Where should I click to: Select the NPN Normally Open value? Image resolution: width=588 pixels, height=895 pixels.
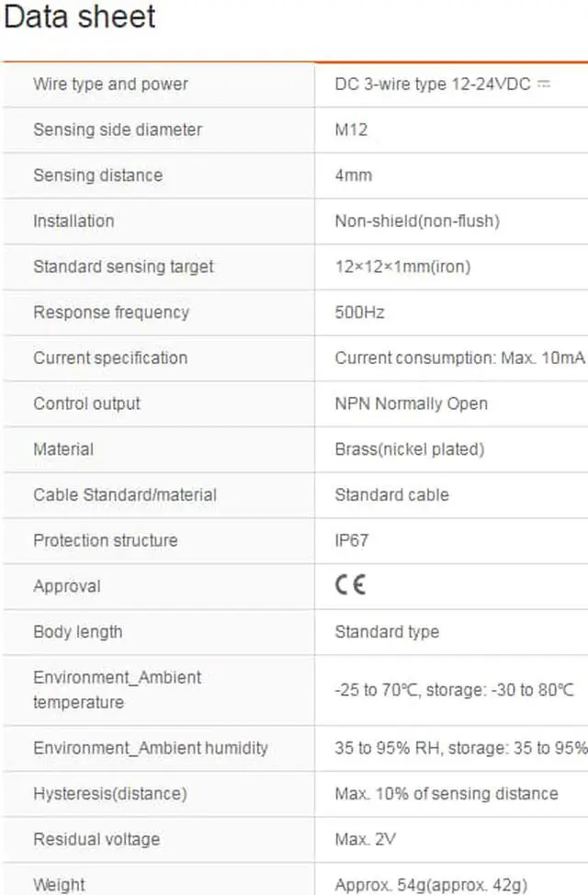coord(411,403)
